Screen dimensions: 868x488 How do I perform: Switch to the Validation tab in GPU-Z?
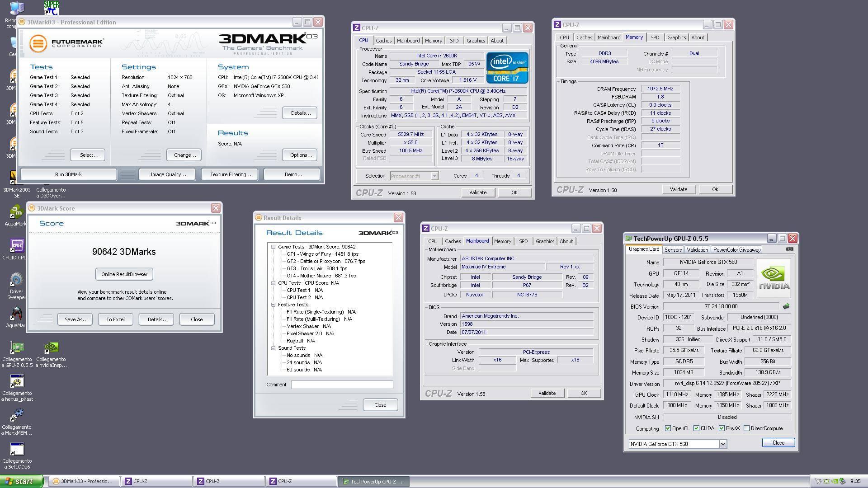697,250
